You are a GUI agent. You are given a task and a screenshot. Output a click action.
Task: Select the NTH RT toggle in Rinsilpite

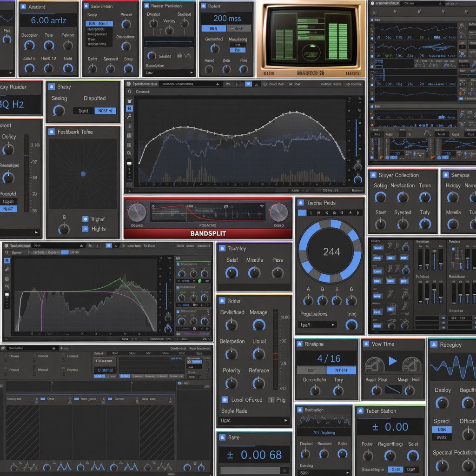341,370
